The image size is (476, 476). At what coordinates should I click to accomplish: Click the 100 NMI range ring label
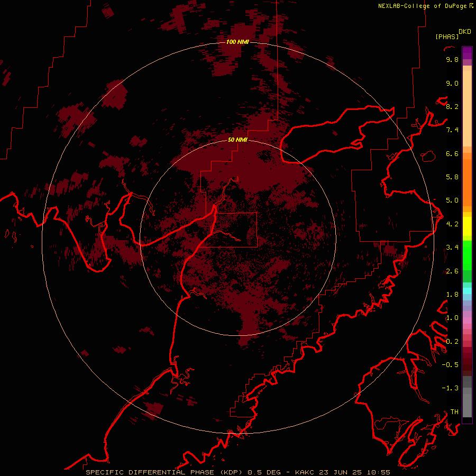(237, 42)
